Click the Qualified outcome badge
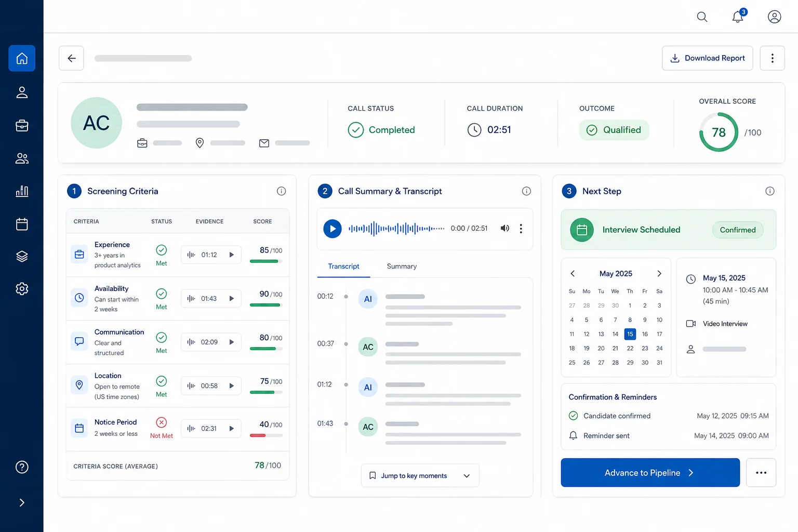Viewport: 798px width, 532px height. (614, 130)
